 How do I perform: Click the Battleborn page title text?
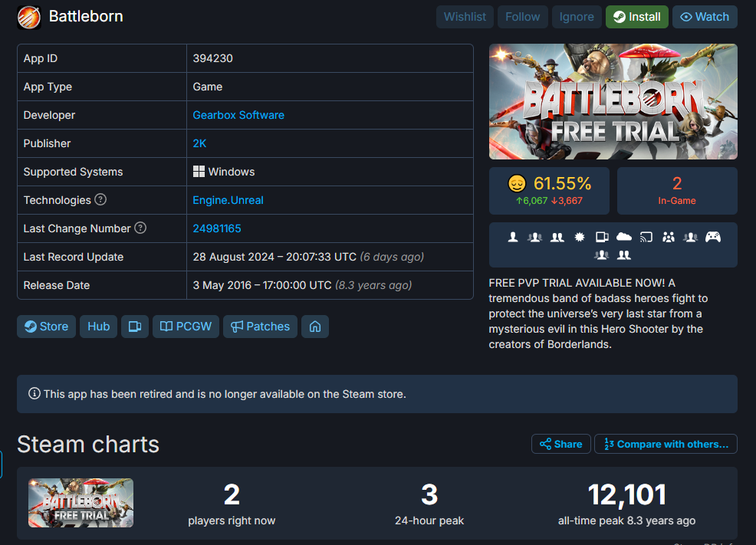[x=86, y=16]
